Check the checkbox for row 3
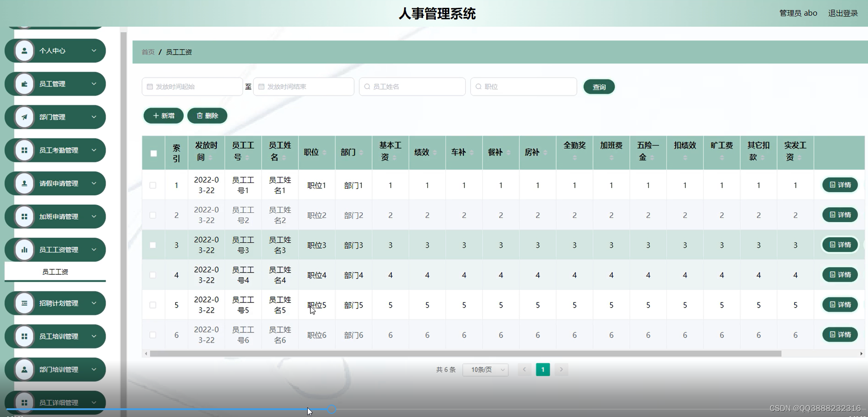This screenshot has height=417, width=868. 153,245
